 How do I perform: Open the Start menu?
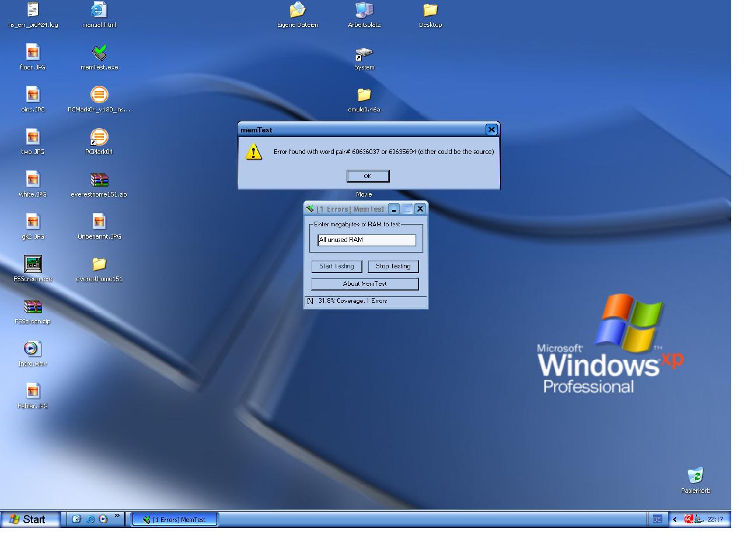pos(30,519)
